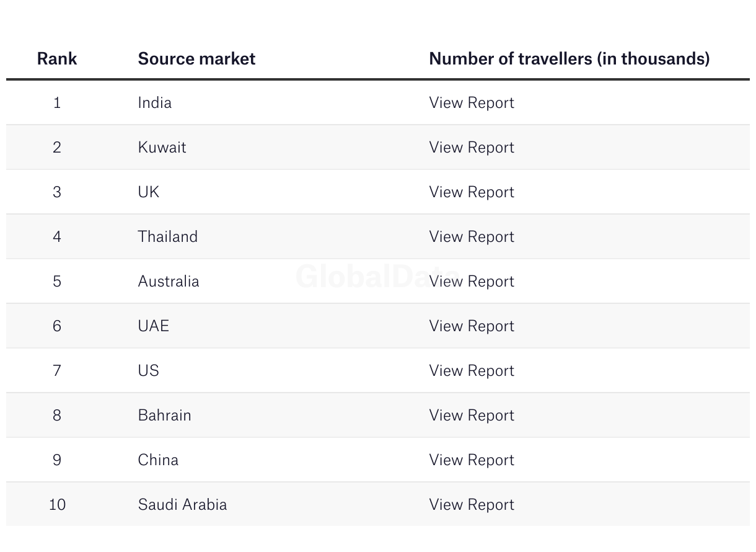The height and width of the screenshot is (552, 756).
Task: Open View Report link for India
Action: click(x=472, y=103)
